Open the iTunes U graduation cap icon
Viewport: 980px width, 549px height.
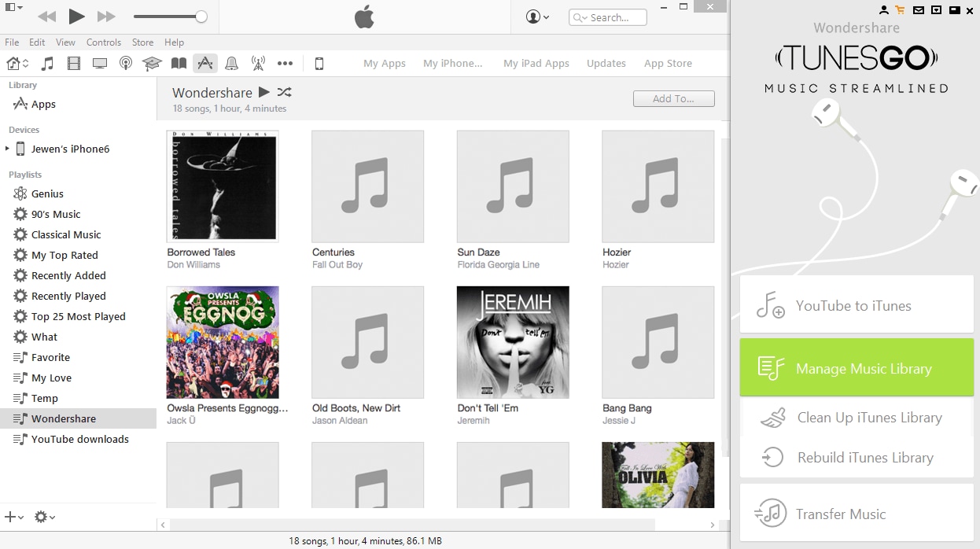[x=152, y=64]
